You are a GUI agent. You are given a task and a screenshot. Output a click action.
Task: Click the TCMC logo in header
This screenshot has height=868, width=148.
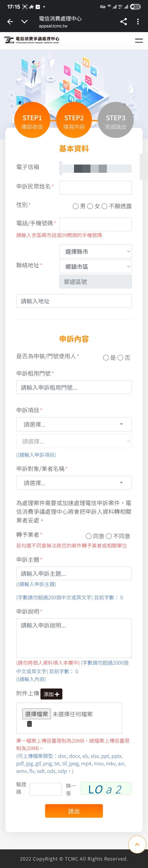click(x=31, y=40)
